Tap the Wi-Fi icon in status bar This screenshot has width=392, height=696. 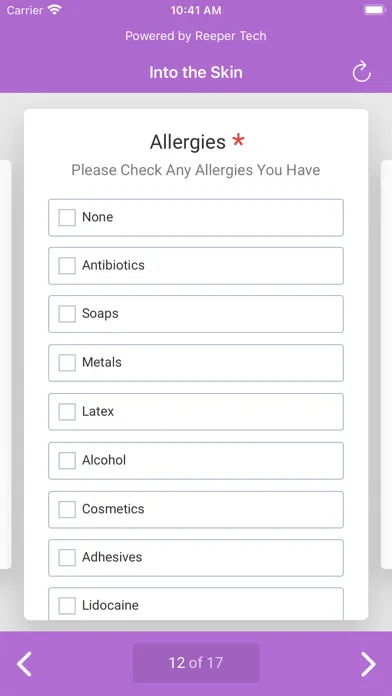click(55, 10)
